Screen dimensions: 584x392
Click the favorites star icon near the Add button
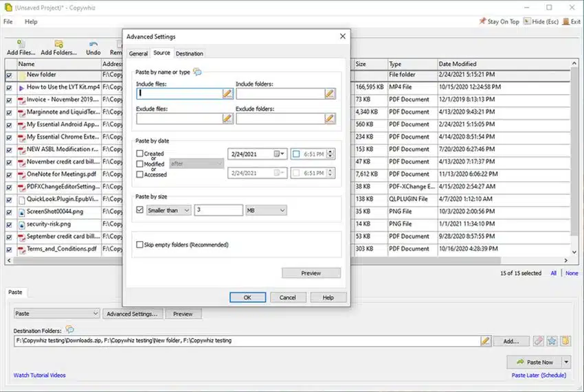click(x=552, y=341)
